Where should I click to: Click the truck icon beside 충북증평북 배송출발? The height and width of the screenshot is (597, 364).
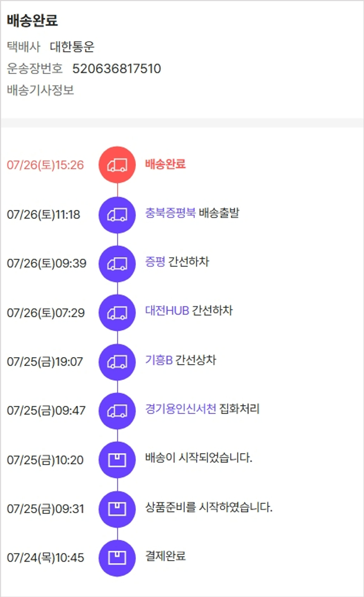[117, 215]
